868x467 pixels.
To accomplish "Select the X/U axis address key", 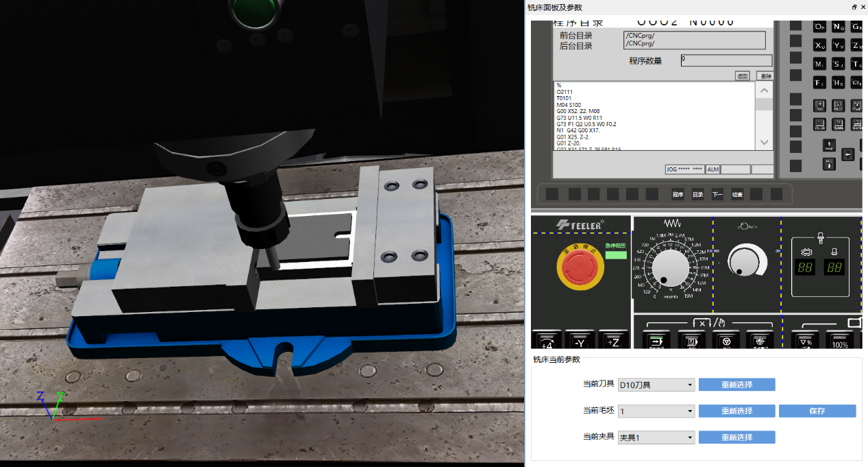I will click(819, 45).
